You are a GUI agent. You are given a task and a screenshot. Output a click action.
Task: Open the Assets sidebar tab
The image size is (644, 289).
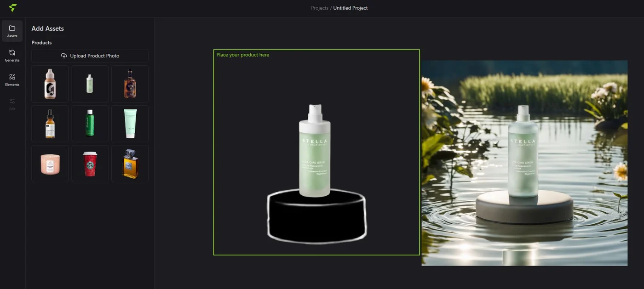[x=12, y=31]
